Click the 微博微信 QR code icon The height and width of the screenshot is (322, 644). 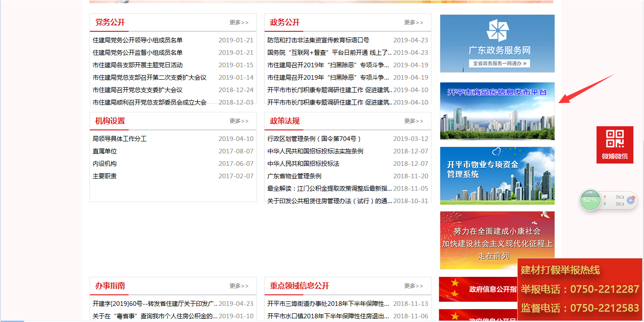pyautogui.click(x=614, y=140)
